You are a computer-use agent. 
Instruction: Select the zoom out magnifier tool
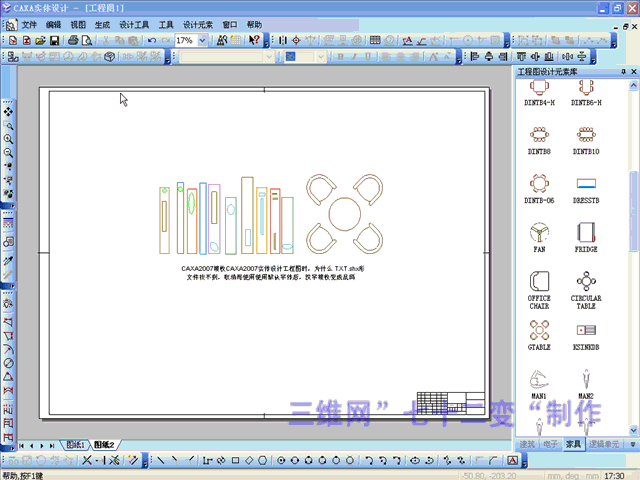pyautogui.click(x=8, y=153)
